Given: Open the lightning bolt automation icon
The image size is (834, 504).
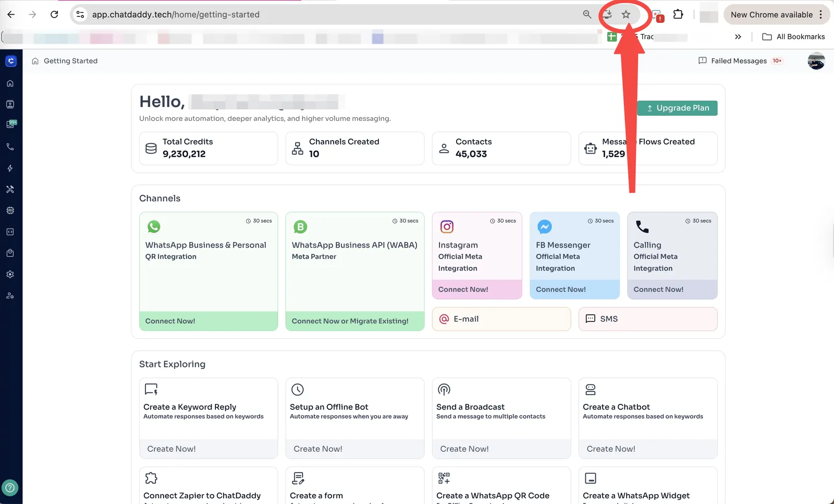Looking at the screenshot, I should click(x=10, y=168).
